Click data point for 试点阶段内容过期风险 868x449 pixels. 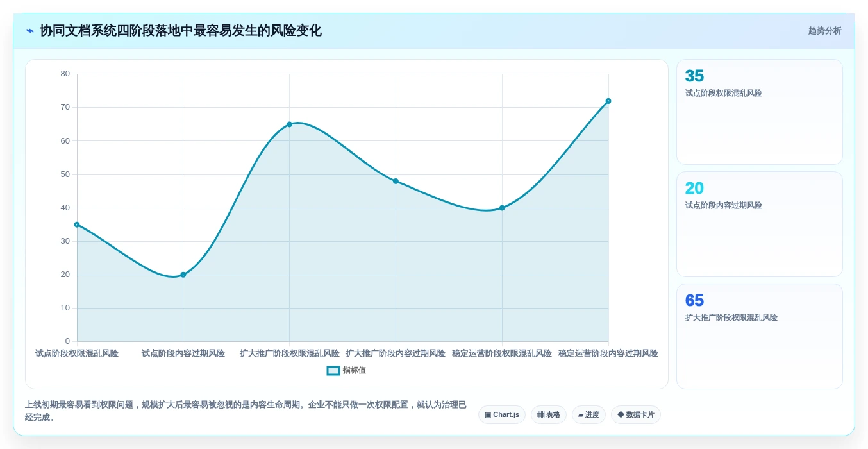(183, 275)
